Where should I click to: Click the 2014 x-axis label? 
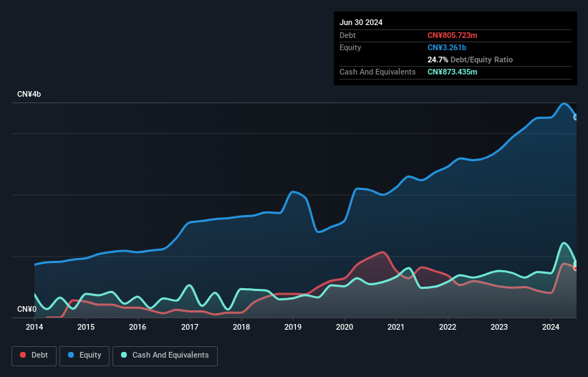[34, 327]
